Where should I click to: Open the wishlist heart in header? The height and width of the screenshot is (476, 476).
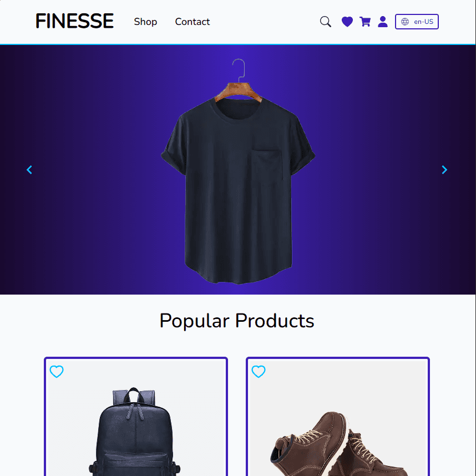tap(347, 22)
